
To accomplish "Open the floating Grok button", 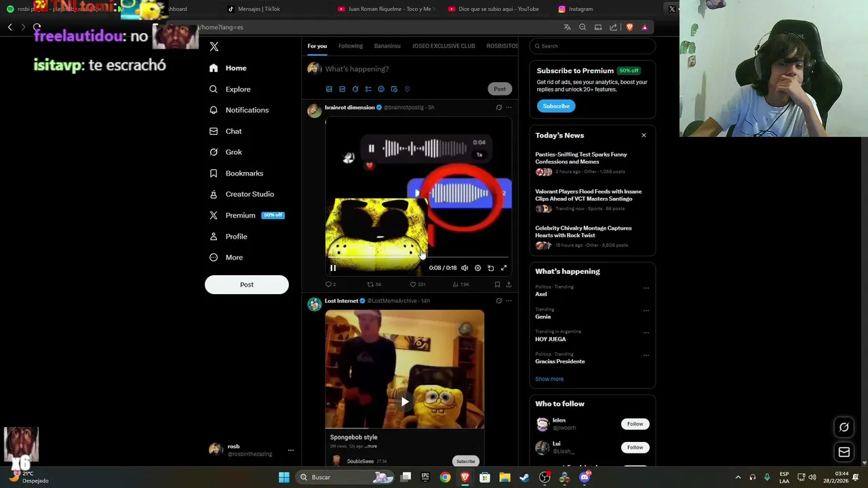I will (x=844, y=427).
